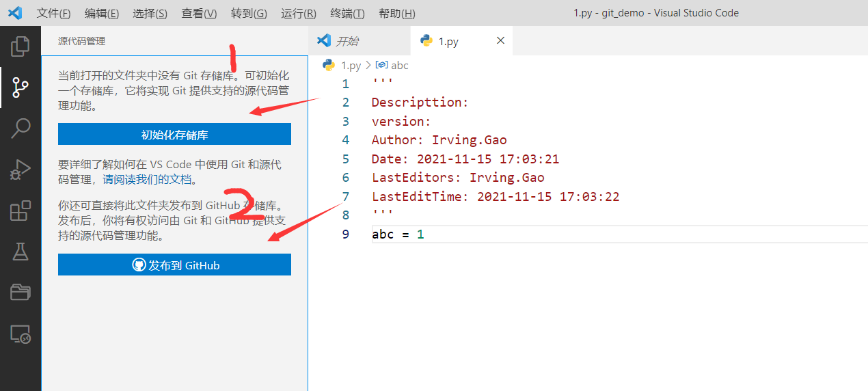Open the Run and Debug view
Screen dimensions: 868x391
(x=21, y=170)
